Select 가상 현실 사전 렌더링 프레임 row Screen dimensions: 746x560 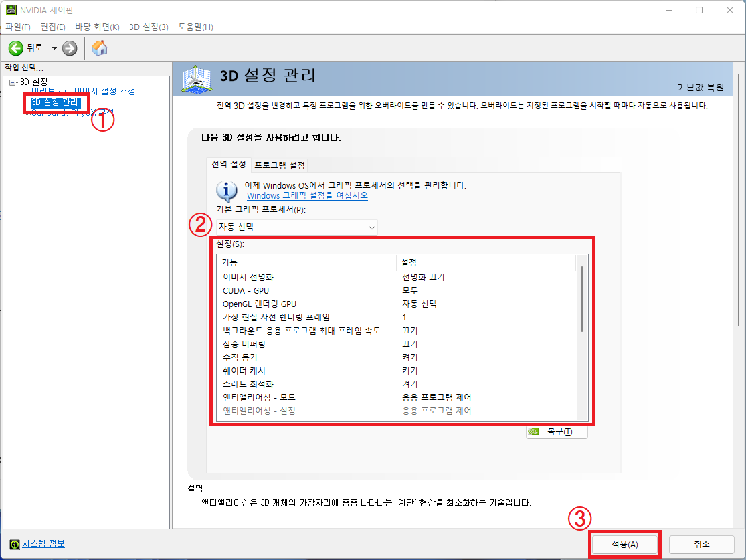coord(397,317)
